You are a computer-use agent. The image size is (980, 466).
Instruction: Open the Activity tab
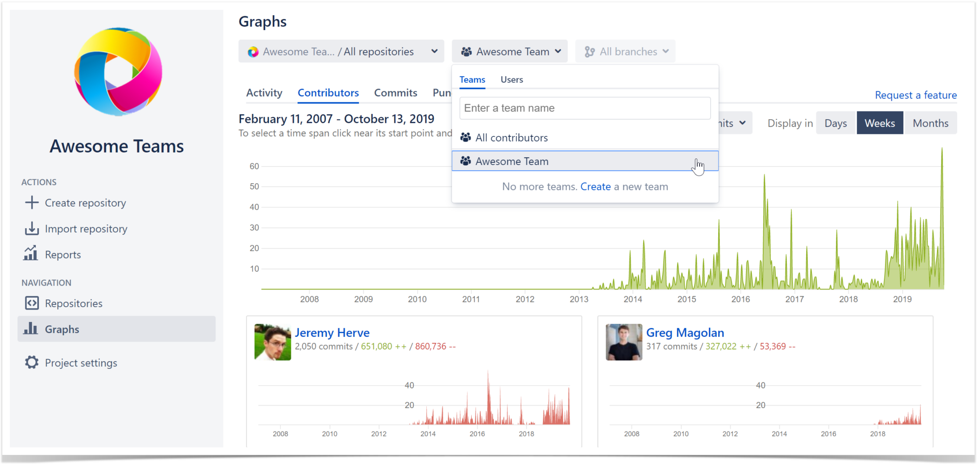pos(264,93)
